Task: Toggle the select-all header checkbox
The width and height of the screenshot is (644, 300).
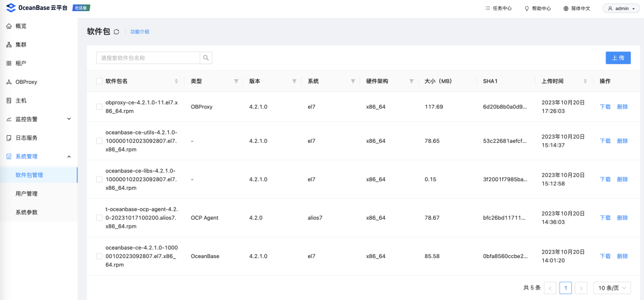Action: click(x=99, y=82)
